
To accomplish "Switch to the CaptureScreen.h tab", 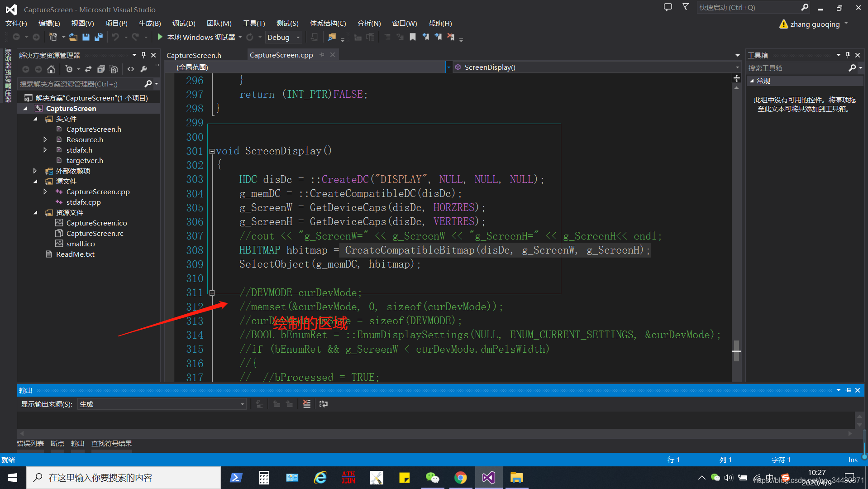I will tap(194, 55).
